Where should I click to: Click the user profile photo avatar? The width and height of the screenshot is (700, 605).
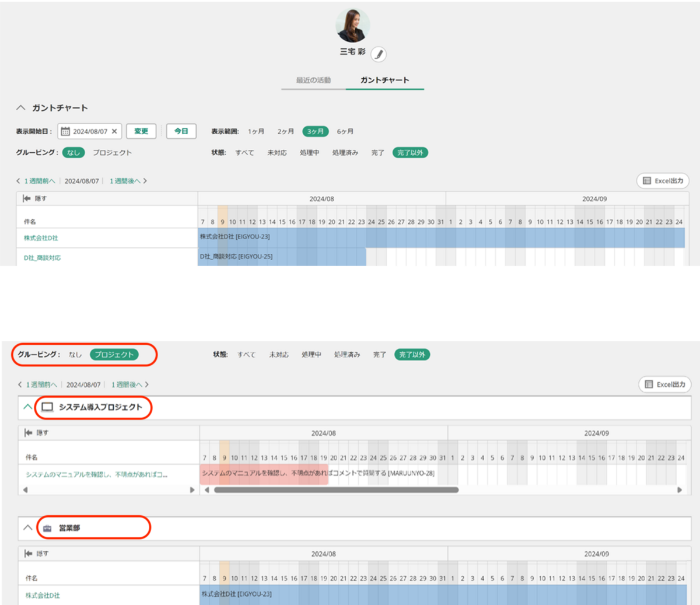(352, 26)
